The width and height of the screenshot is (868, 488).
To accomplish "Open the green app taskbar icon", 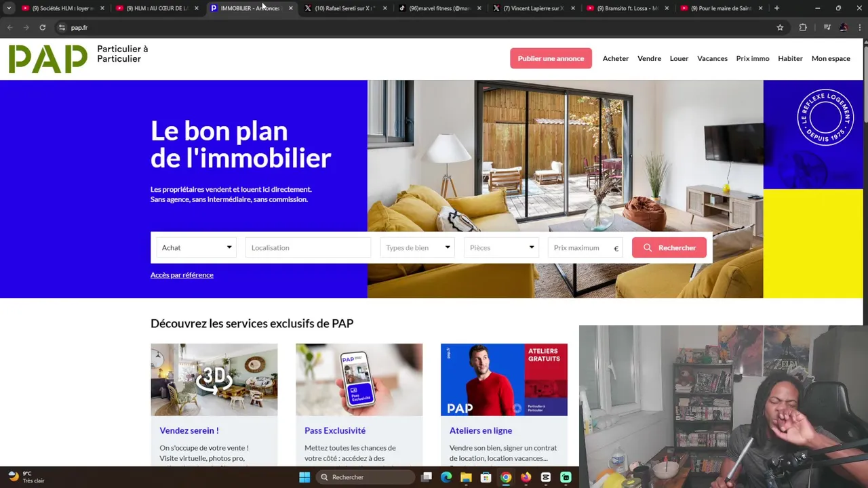I will (x=566, y=477).
